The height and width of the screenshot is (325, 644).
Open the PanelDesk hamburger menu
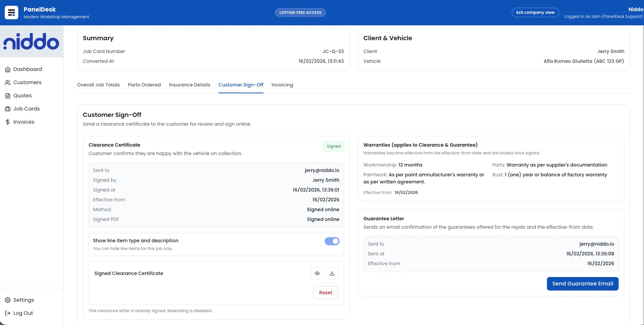pyautogui.click(x=11, y=12)
